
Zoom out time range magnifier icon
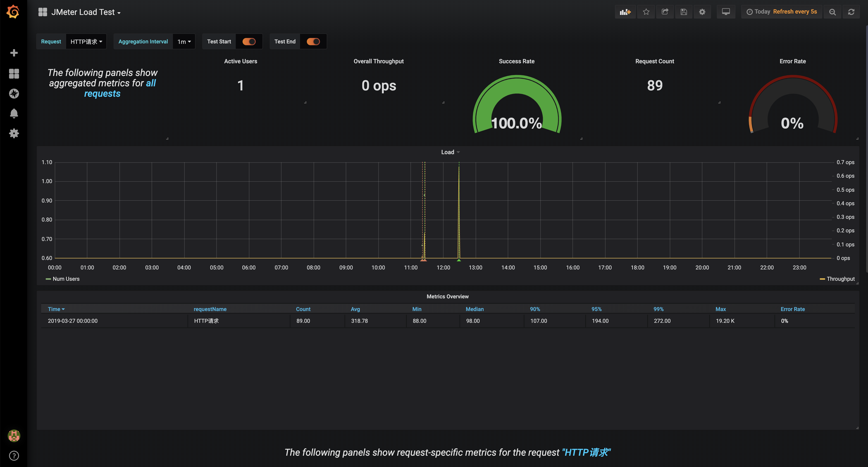point(832,12)
